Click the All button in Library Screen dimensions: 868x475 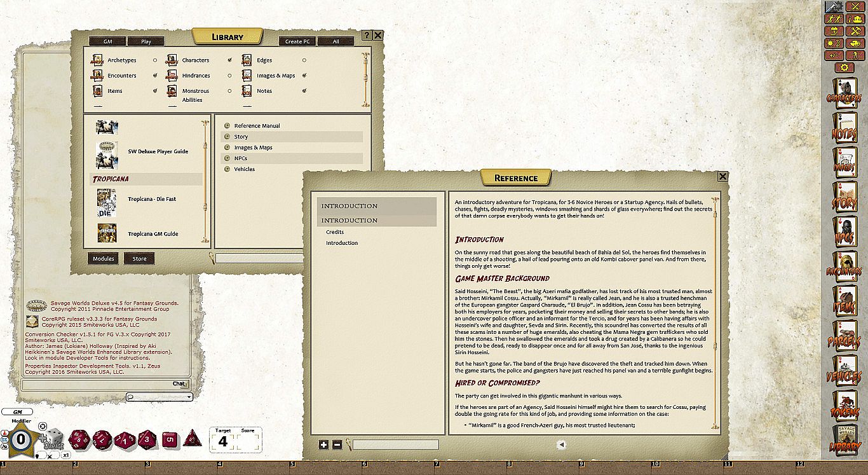[x=336, y=41]
